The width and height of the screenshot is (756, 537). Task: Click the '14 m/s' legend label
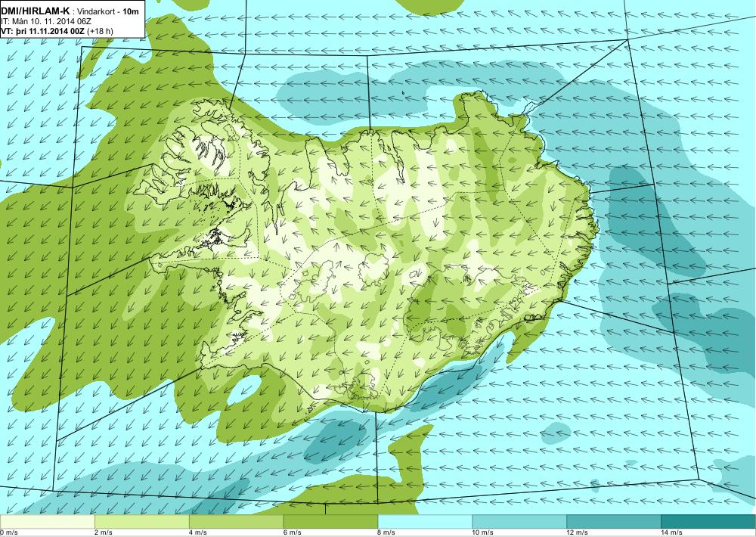click(671, 532)
